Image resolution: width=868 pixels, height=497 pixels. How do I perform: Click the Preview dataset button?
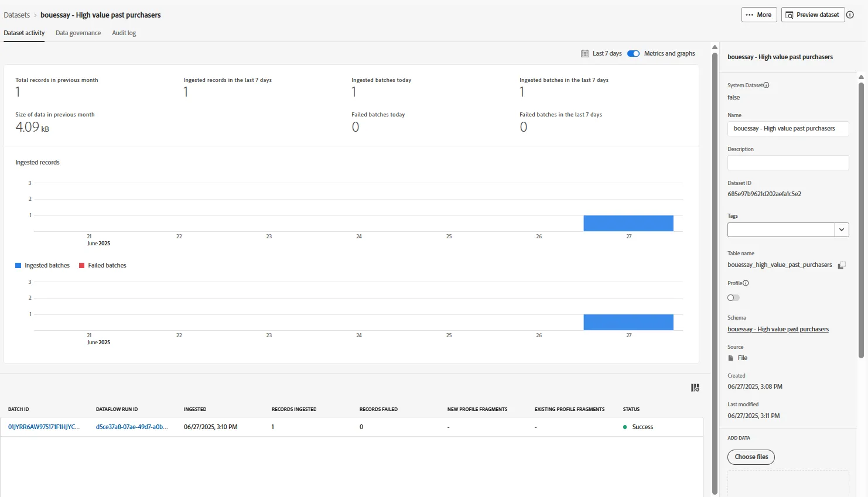[x=813, y=15]
